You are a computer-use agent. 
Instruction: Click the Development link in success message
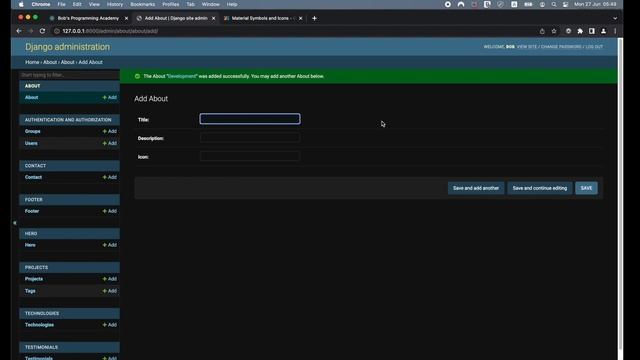182,76
